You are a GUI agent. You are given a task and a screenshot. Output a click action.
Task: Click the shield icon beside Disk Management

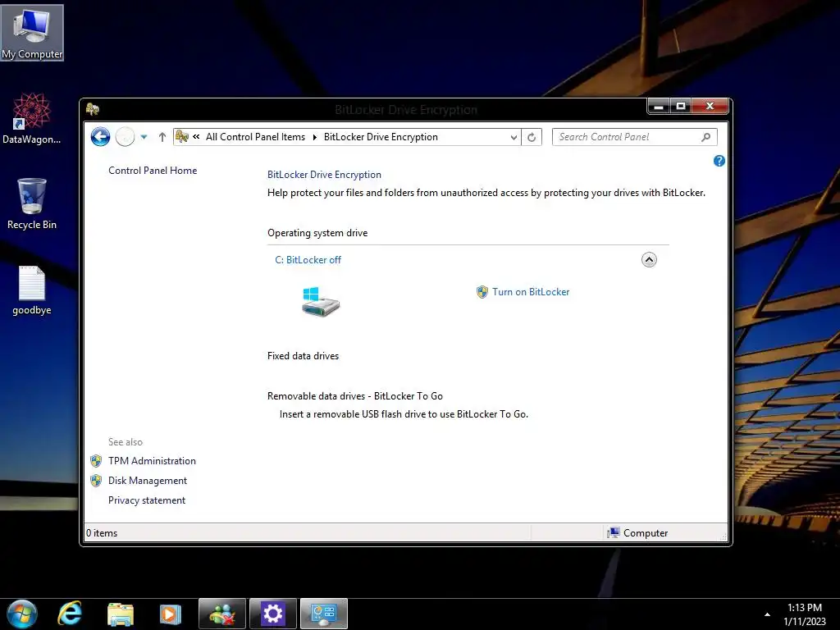click(x=96, y=481)
